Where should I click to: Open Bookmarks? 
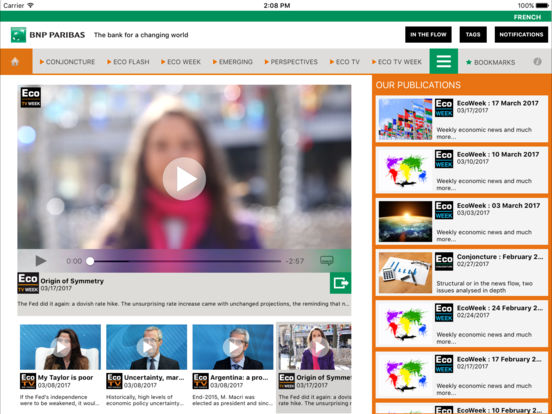[x=490, y=62]
